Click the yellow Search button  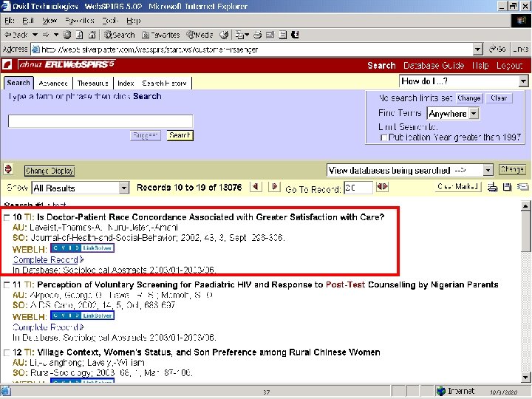click(x=180, y=135)
